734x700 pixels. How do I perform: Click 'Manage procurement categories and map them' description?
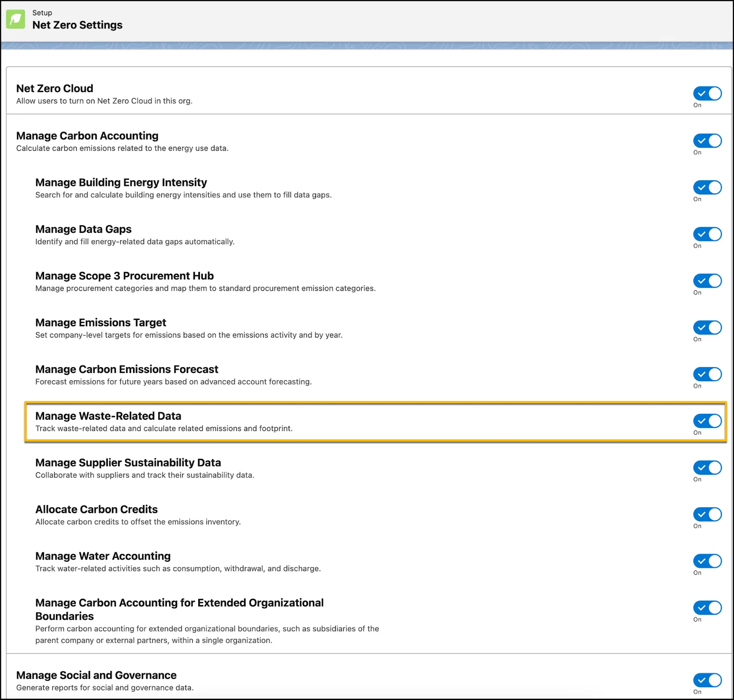(x=205, y=289)
